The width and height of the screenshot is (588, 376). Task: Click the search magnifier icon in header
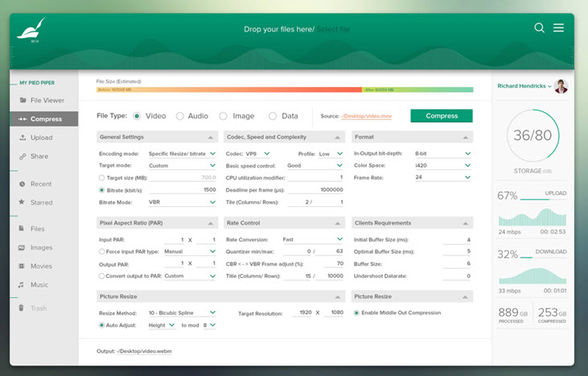pos(540,28)
